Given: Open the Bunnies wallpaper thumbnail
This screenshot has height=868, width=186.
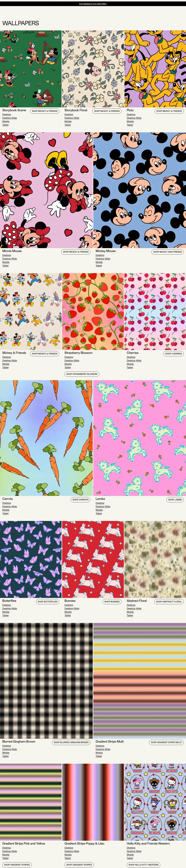Looking at the screenshot, I should 93,559.
